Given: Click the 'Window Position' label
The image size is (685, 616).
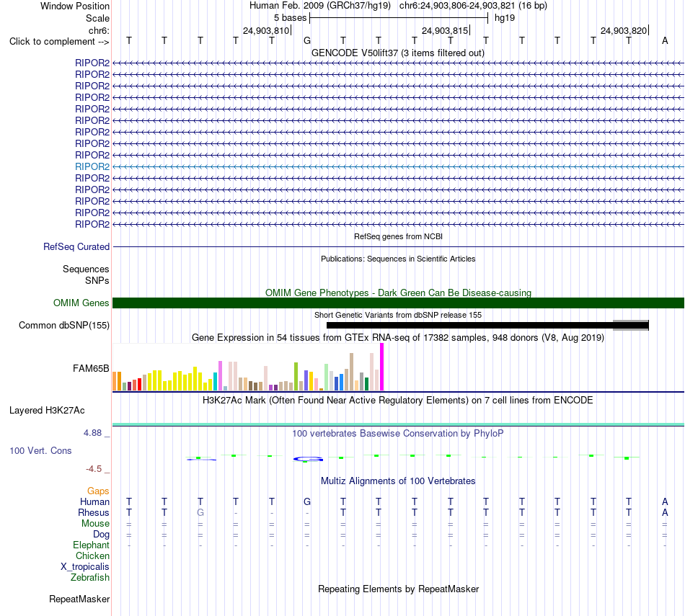Looking at the screenshot, I should 75,6.
